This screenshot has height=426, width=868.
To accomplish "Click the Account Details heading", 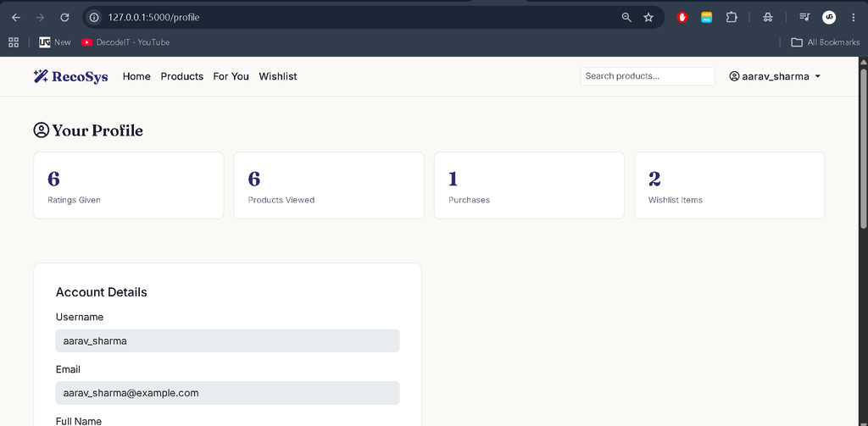I will (102, 292).
